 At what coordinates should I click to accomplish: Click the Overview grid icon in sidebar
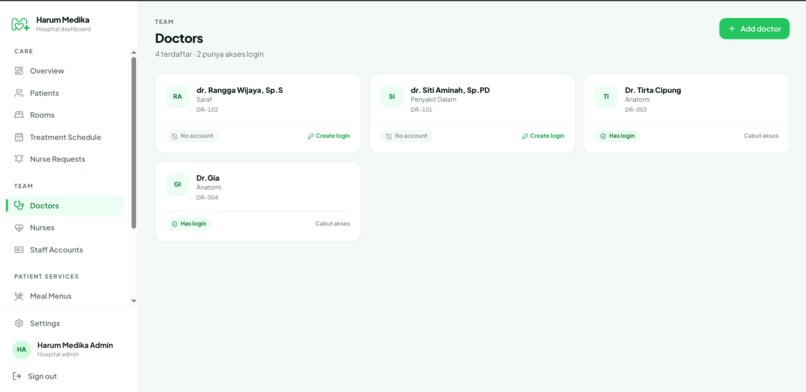point(19,71)
